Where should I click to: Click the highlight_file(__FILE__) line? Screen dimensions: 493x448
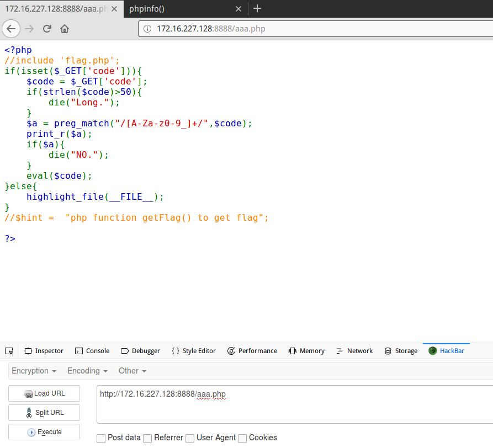95,197
